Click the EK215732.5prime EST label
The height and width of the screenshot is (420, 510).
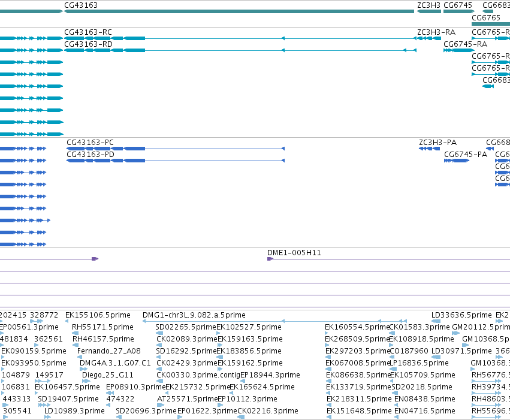[198, 387]
